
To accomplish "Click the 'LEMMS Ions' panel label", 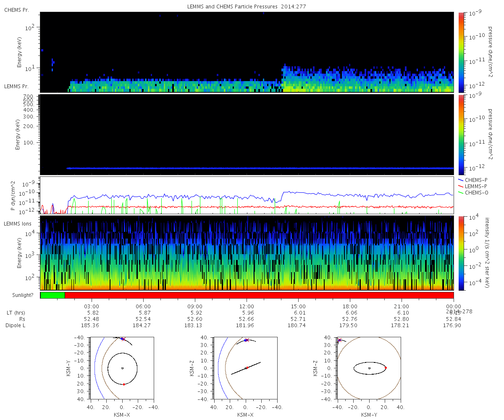I will tap(18, 224).
